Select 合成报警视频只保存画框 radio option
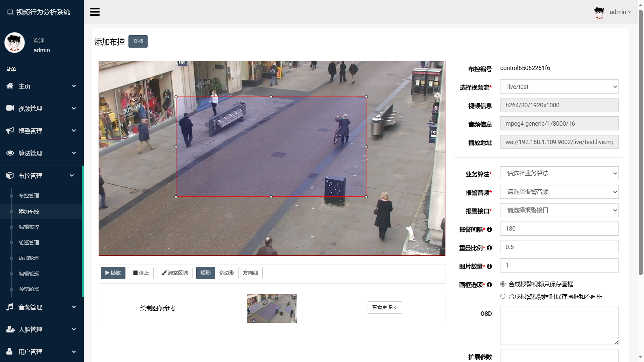Screen dimensions: 644x362 (x=503, y=284)
